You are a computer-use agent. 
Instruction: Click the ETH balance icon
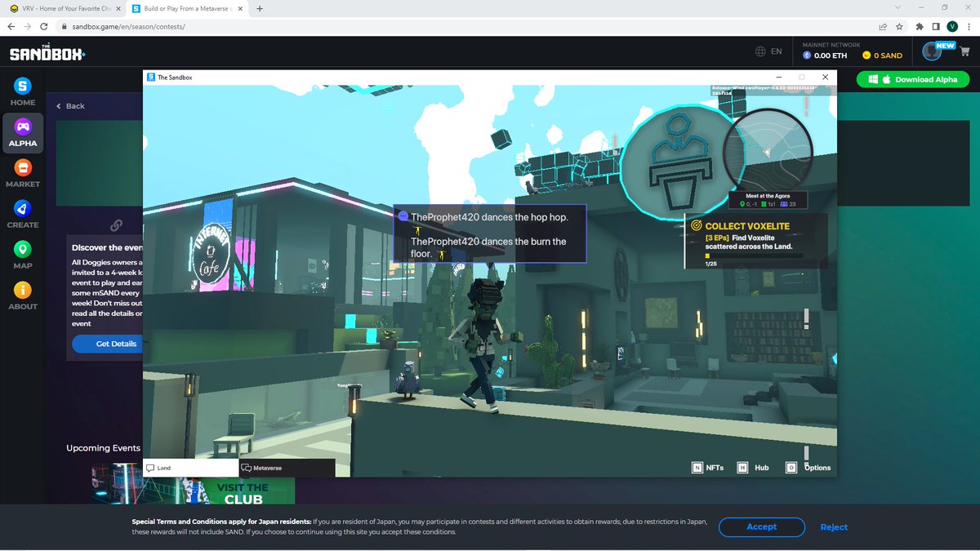pyautogui.click(x=807, y=56)
